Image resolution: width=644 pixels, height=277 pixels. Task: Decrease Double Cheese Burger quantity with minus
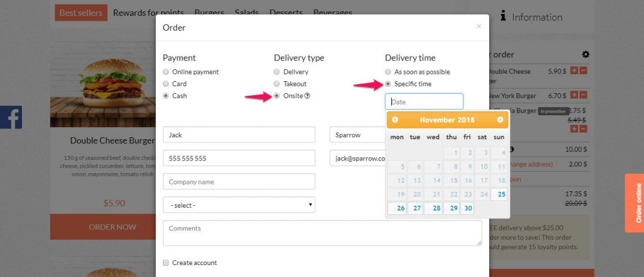tap(583, 71)
